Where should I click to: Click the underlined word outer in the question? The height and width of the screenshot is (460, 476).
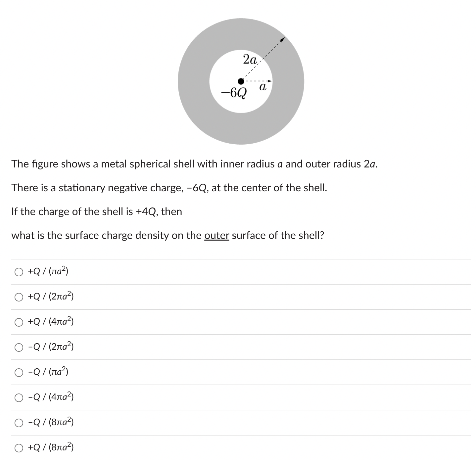[x=216, y=236]
